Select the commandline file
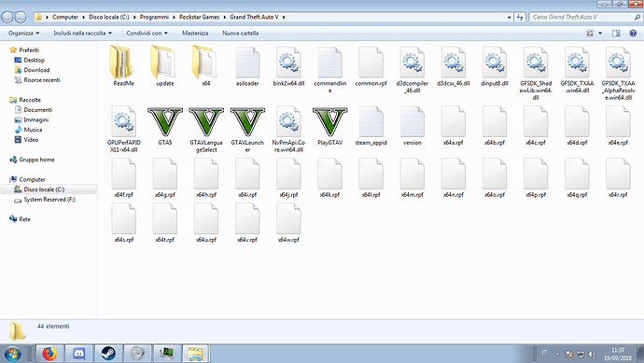This screenshot has height=363, width=644. (329, 69)
